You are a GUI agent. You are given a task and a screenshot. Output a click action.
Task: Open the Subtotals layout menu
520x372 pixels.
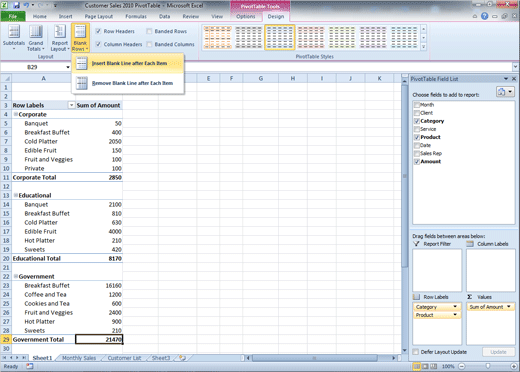(14, 38)
